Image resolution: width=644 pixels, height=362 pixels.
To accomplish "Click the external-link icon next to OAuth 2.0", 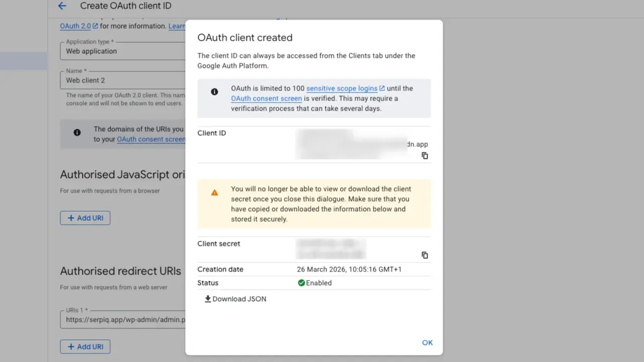I will coord(95,26).
